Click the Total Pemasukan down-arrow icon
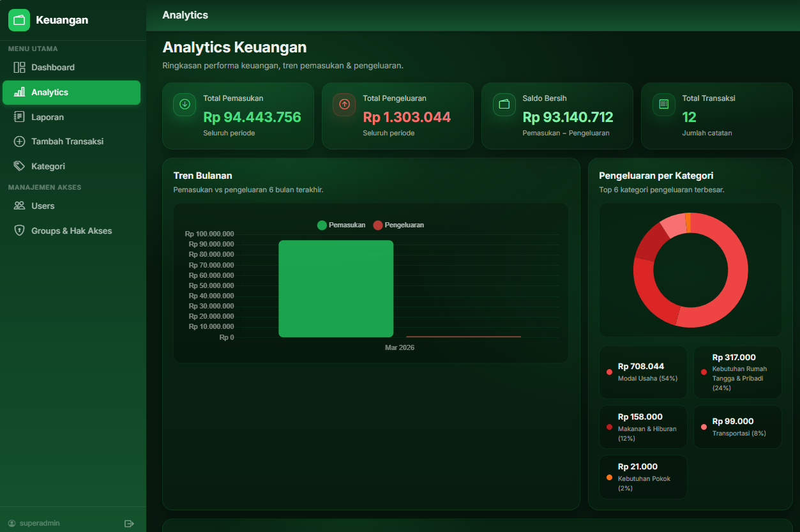The width and height of the screenshot is (800, 532). (x=185, y=105)
